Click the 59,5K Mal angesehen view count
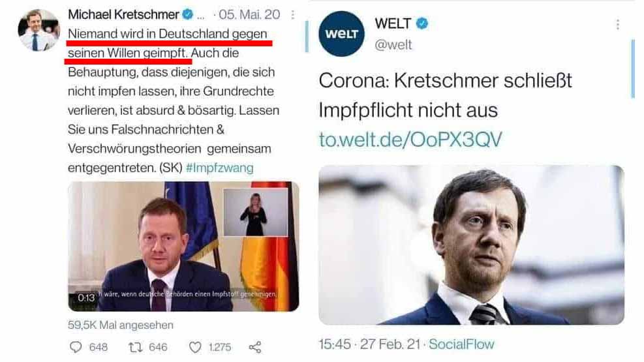The width and height of the screenshot is (644, 362). [x=121, y=325]
